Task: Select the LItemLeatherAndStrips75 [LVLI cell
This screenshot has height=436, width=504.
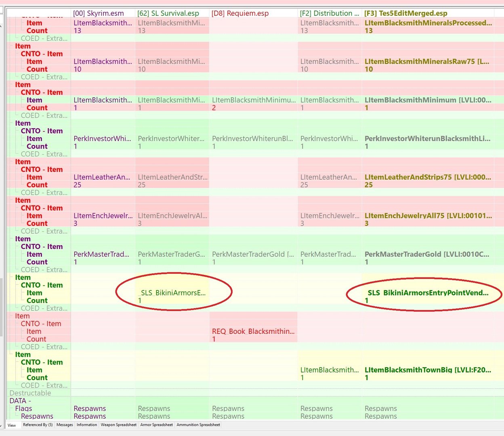Action: pyautogui.click(x=428, y=177)
